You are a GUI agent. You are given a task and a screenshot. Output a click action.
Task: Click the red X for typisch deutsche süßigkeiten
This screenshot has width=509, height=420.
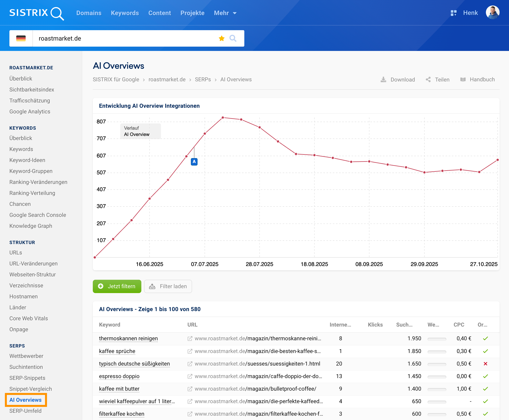tap(485, 364)
